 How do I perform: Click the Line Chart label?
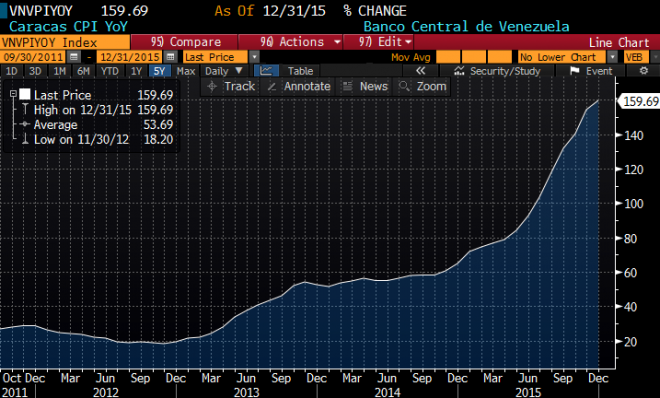[x=619, y=42]
